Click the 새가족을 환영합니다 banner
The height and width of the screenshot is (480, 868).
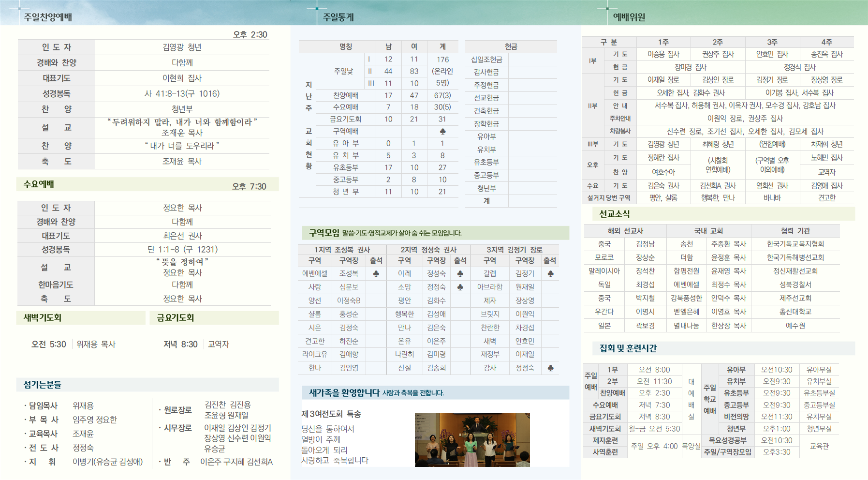(x=435, y=392)
